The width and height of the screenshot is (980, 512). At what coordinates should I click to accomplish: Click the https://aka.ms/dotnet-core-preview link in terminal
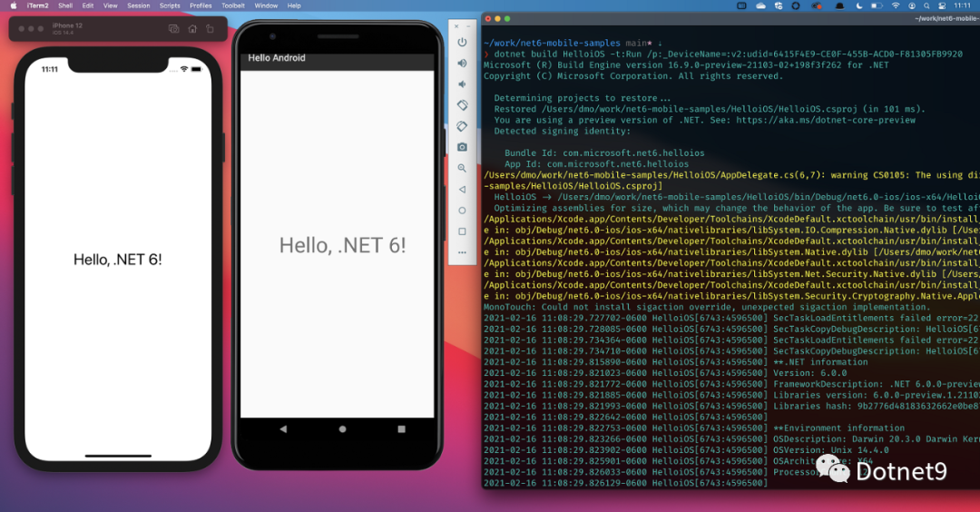pyautogui.click(x=825, y=120)
